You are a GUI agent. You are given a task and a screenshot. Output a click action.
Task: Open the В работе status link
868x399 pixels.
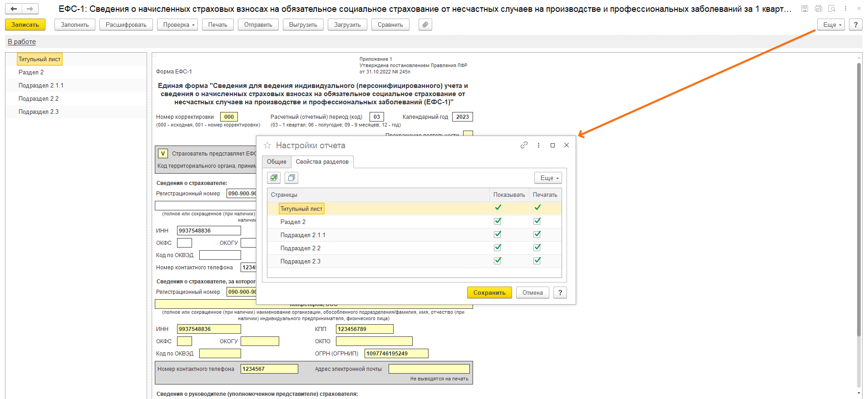coord(22,42)
